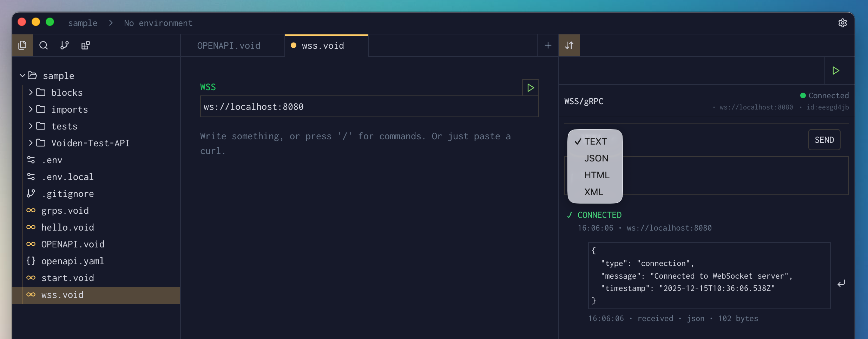This screenshot has height=339, width=868.
Task: Expand the blocks folder
Action: pyautogui.click(x=31, y=92)
